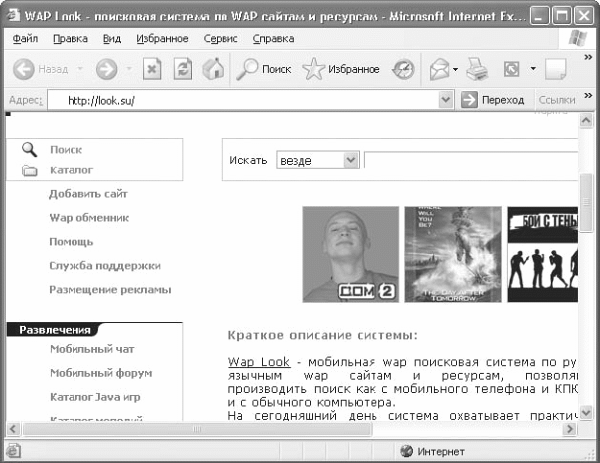The image size is (600, 463).
Task: Click the Wap Look hyperlink
Action: pyautogui.click(x=259, y=362)
